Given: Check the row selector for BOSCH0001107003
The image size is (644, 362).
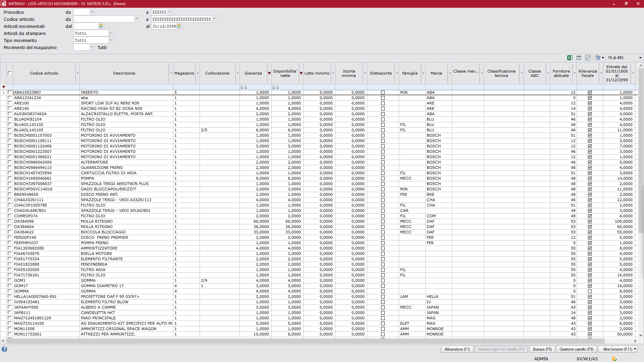Looking at the screenshot, I should pos(9,135).
